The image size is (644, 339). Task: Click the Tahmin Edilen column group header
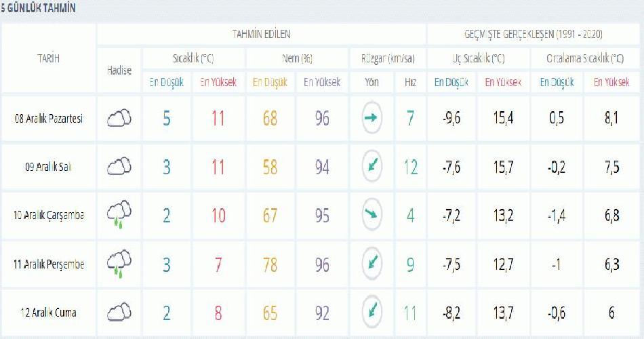point(261,34)
